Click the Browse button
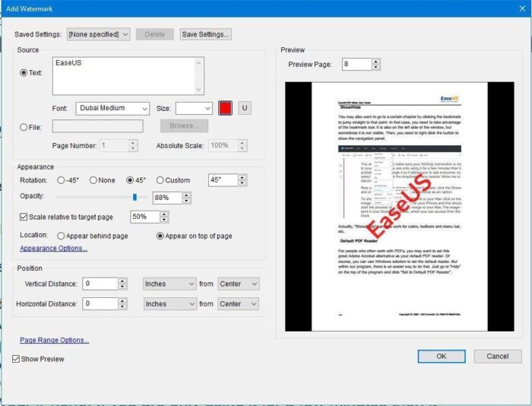 point(184,126)
